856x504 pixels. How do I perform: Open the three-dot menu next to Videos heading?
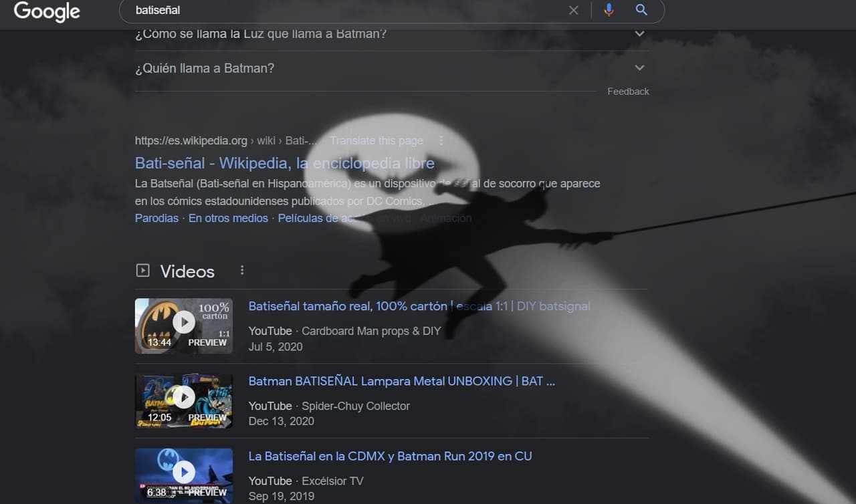[x=242, y=269]
